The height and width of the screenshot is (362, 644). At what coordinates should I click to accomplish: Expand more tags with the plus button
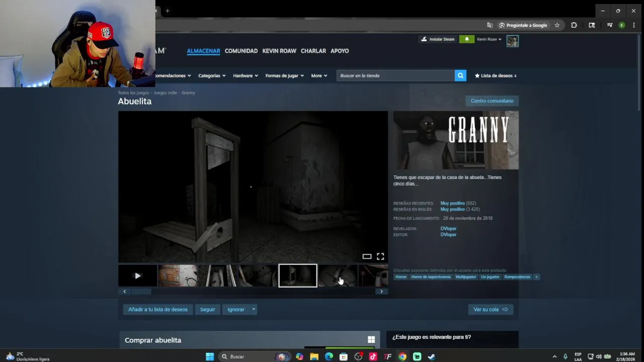(536, 277)
